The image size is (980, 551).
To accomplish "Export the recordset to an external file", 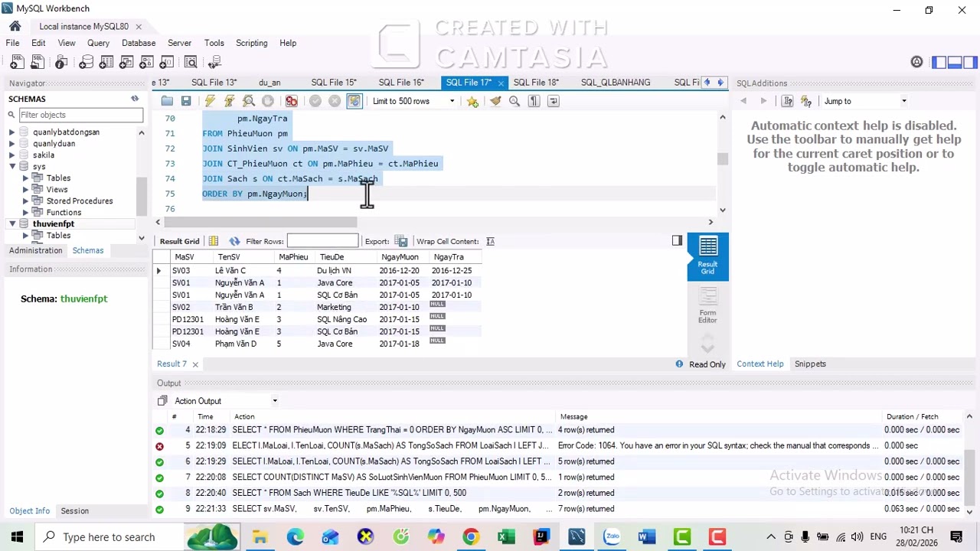I will [x=401, y=241].
